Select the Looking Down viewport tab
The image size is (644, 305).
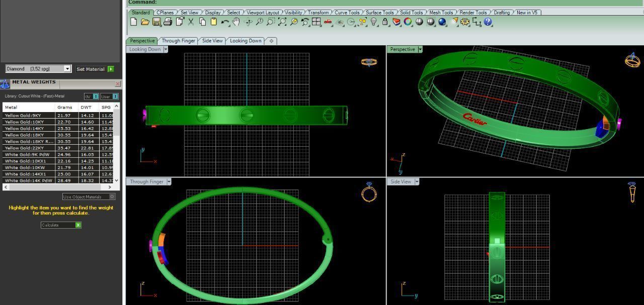[x=246, y=41]
